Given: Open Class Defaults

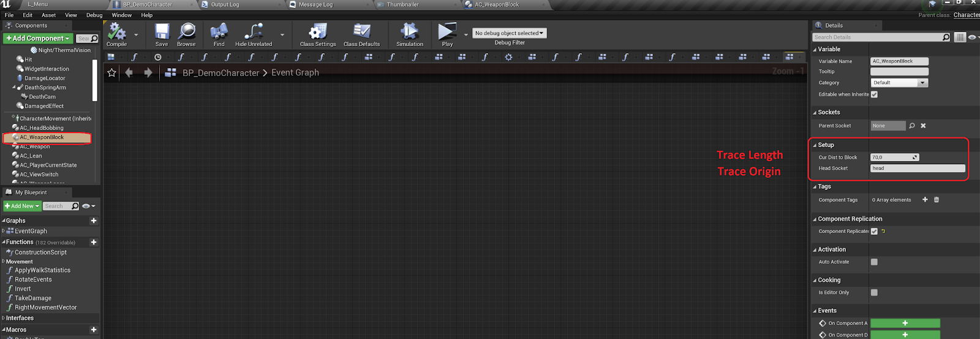Looking at the screenshot, I should (x=361, y=35).
